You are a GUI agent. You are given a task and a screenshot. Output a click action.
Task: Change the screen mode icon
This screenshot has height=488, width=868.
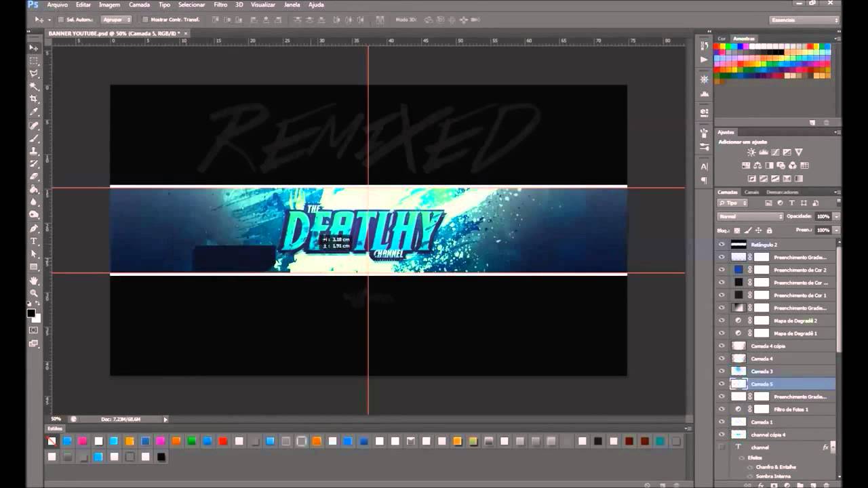[x=34, y=344]
